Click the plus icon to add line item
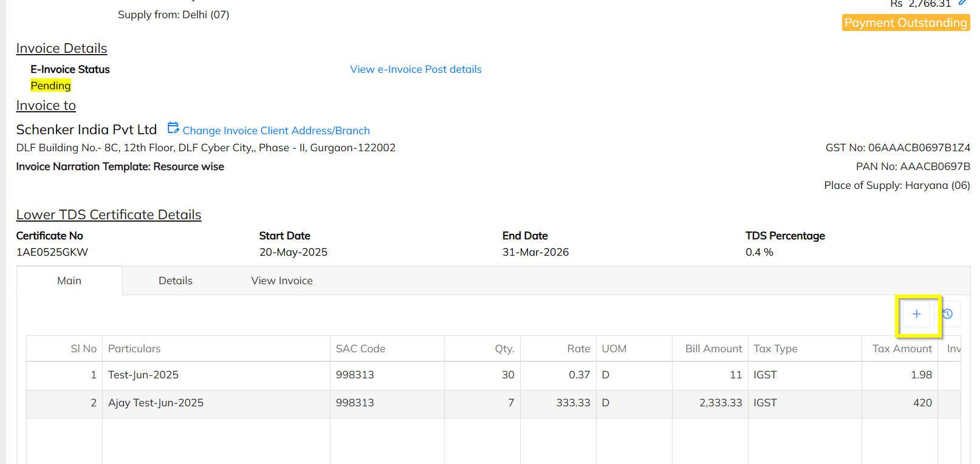The width and height of the screenshot is (980, 464). click(916, 314)
